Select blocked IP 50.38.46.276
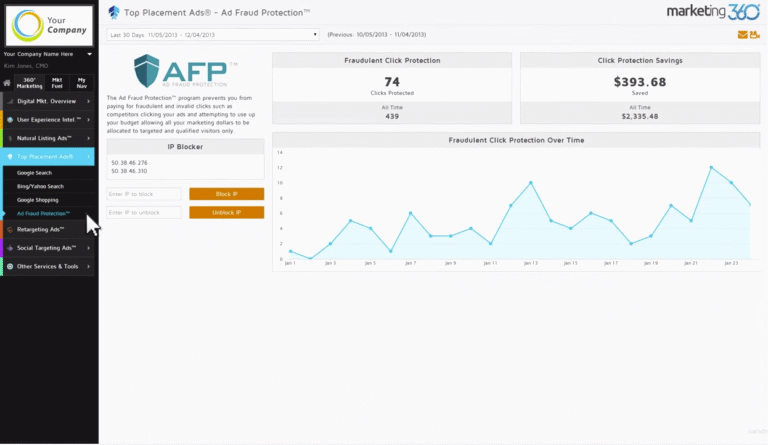Screen dimensions: 768x445 [x=129, y=163]
